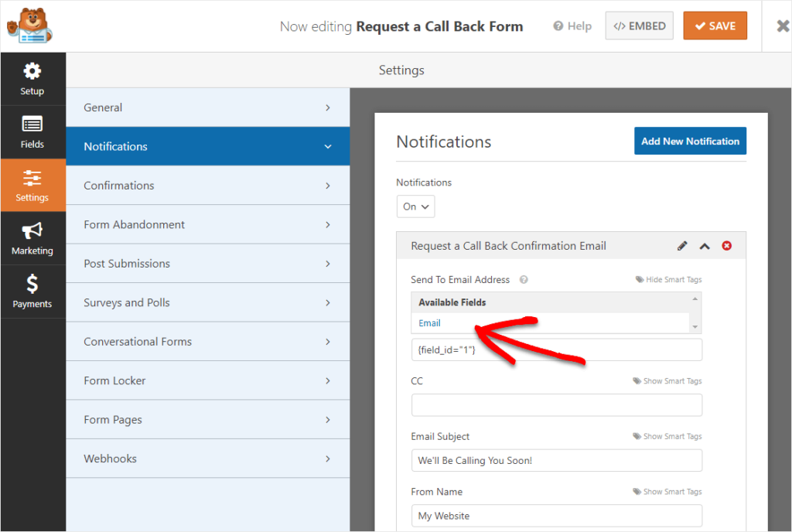Viewport: 792px width, 532px height.
Task: Open the Webhooks settings section
Action: coord(207,459)
